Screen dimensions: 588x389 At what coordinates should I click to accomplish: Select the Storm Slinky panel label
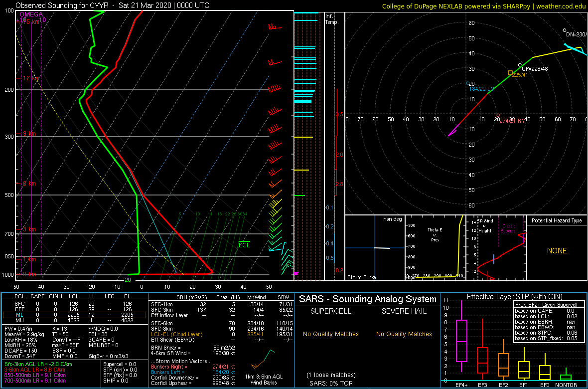click(362, 277)
